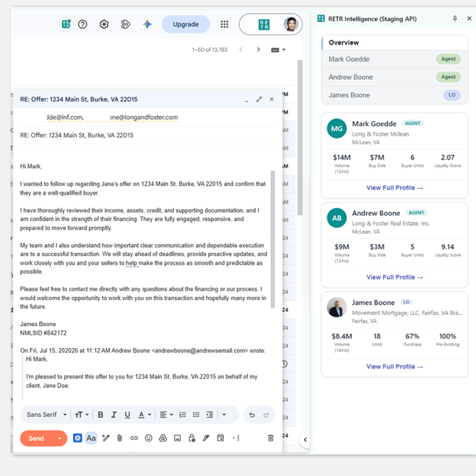Click the subject line field
The width and height of the screenshot is (476, 476).
[x=147, y=136]
